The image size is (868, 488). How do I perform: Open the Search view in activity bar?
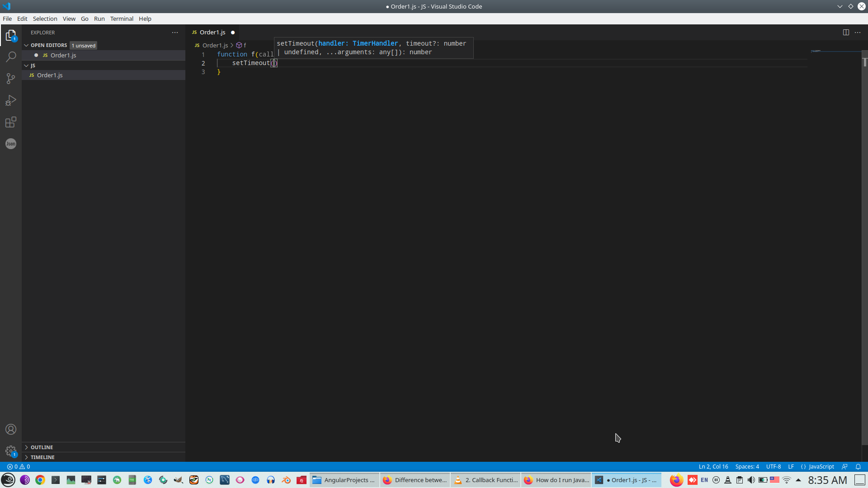pos(11,57)
